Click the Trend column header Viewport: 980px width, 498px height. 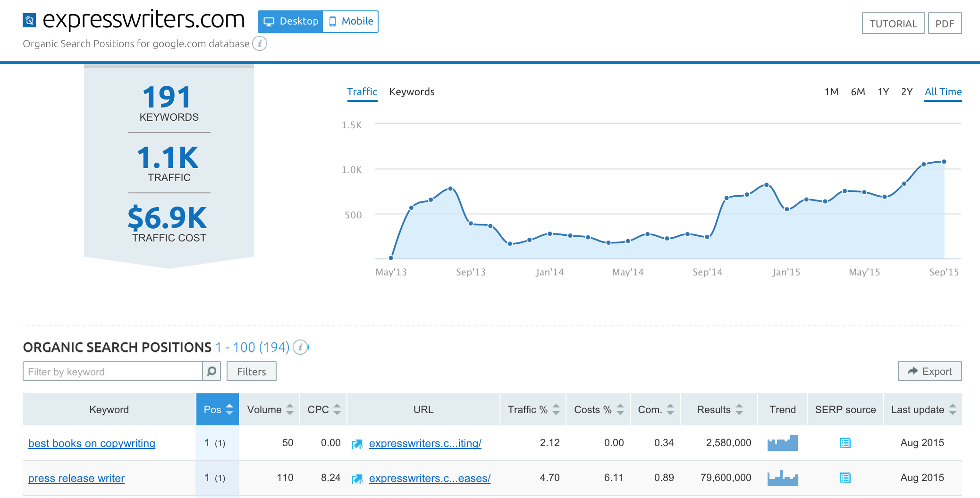783,409
